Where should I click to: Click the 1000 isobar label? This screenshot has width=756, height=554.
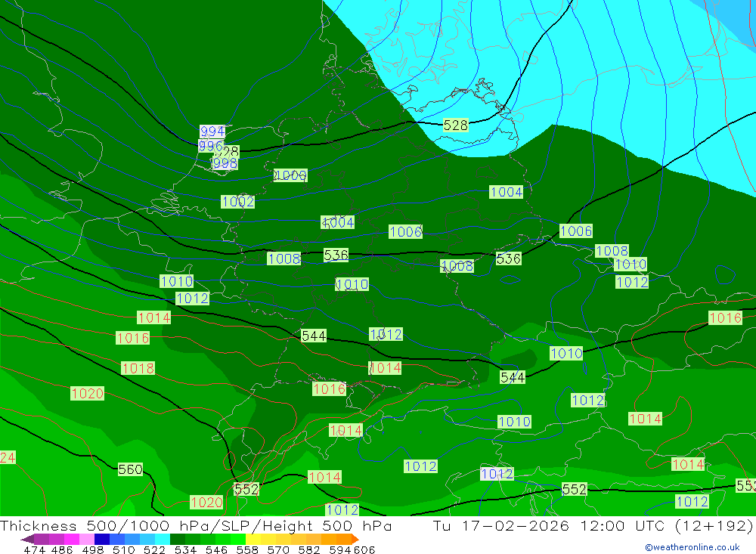(290, 175)
